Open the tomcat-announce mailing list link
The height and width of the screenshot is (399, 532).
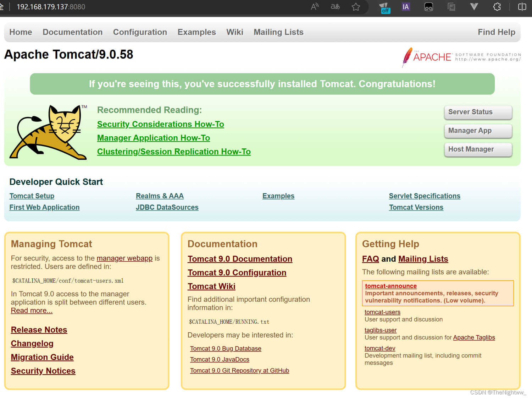tap(391, 286)
